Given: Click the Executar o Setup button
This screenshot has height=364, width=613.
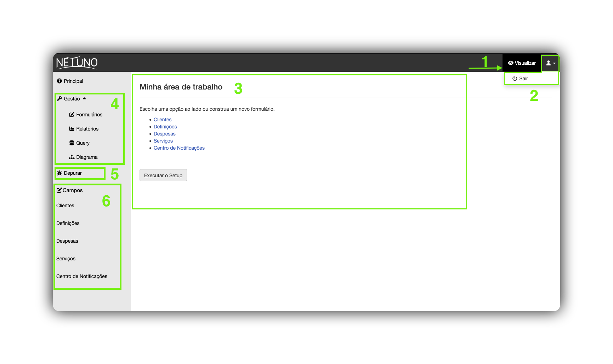Looking at the screenshot, I should (x=163, y=175).
